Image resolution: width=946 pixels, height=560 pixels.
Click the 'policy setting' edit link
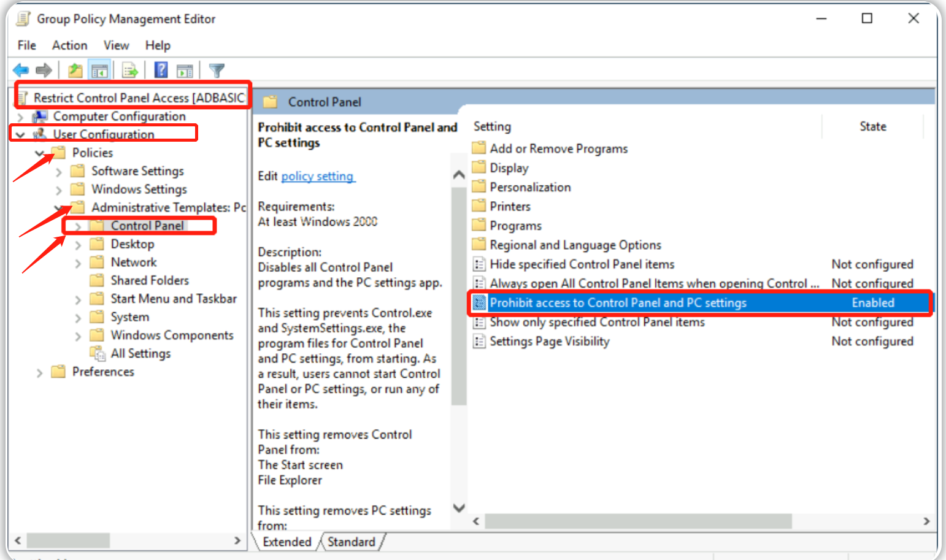317,176
